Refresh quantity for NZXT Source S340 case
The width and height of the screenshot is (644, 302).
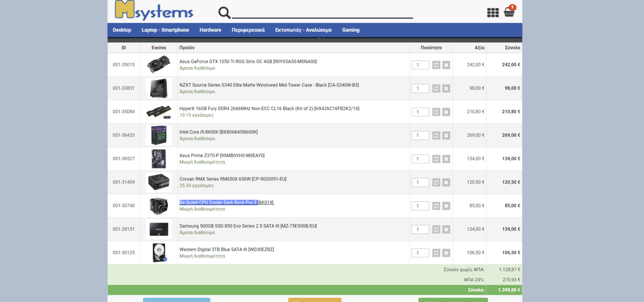click(x=436, y=88)
